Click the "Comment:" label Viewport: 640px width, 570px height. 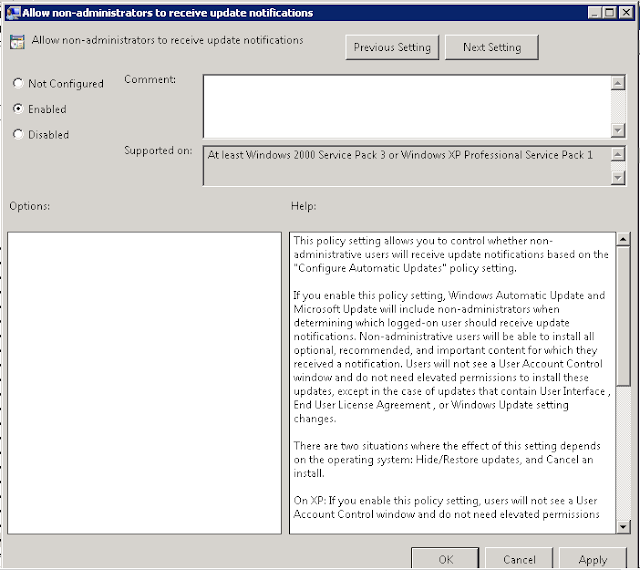click(150, 79)
